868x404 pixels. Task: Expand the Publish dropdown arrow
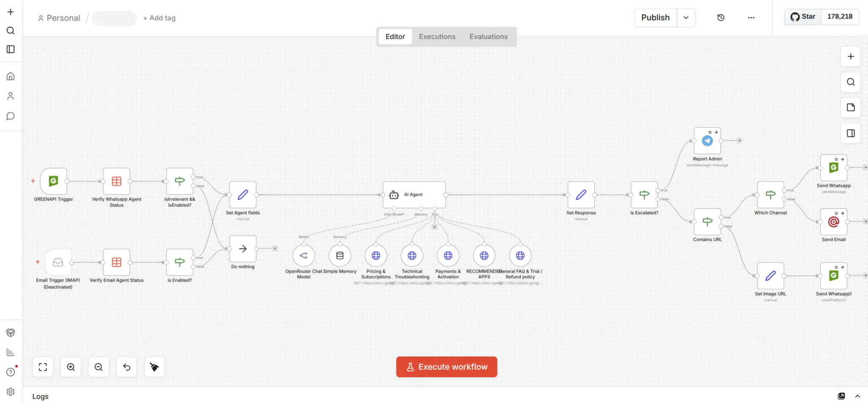coord(686,18)
